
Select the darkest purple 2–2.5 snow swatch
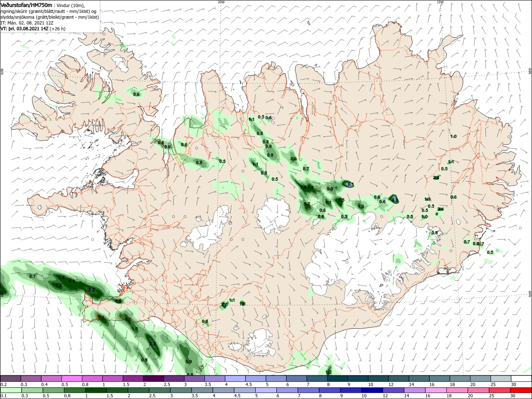point(153,379)
